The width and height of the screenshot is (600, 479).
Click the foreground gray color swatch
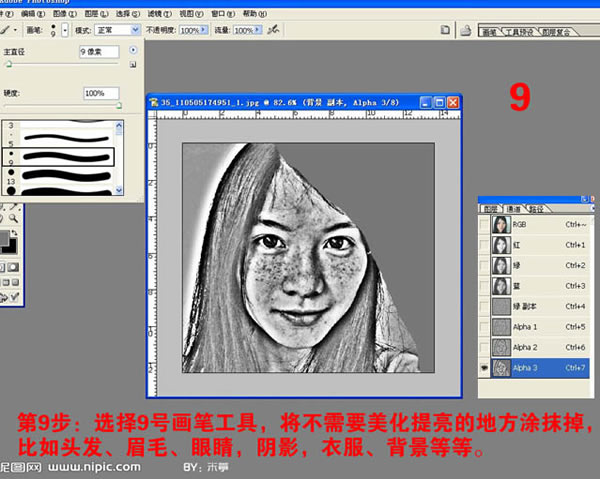coord(4,238)
